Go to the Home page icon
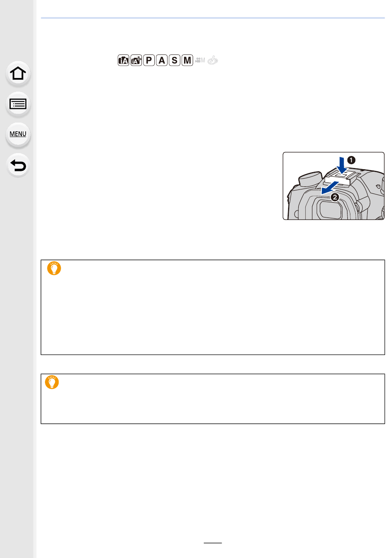Screen dimensions: 392x558 [18, 73]
